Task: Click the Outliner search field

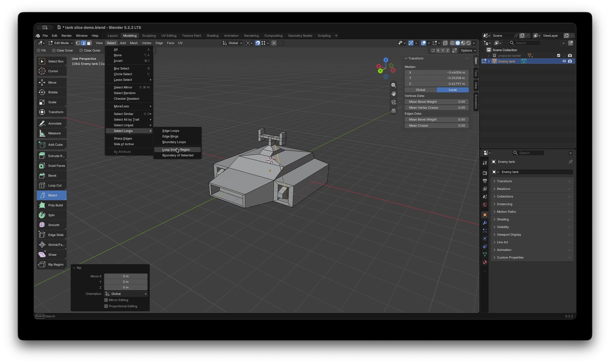Action: 524,43
